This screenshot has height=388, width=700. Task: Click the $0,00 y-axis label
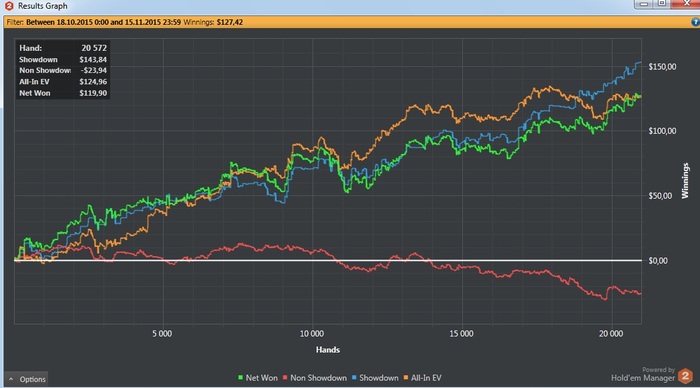tap(658, 260)
